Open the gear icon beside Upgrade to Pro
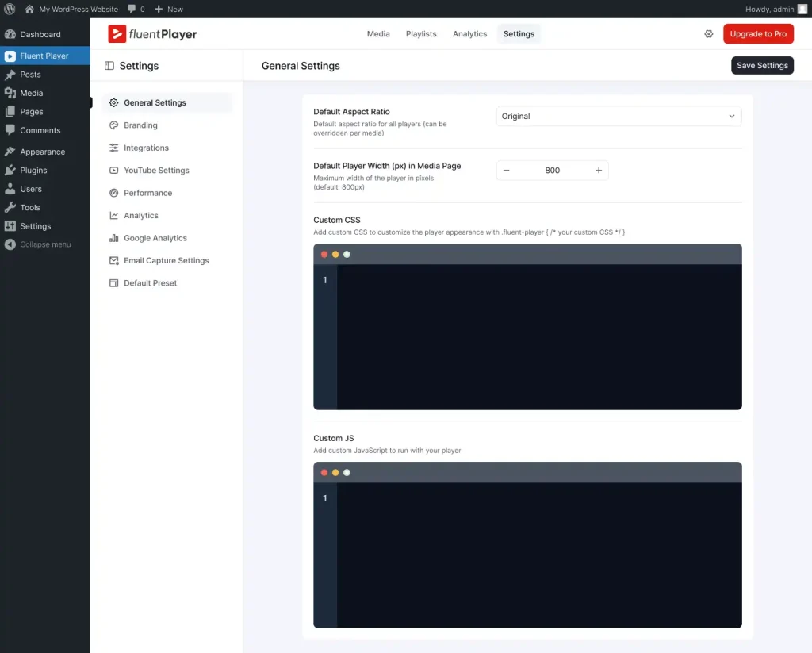 click(x=709, y=34)
